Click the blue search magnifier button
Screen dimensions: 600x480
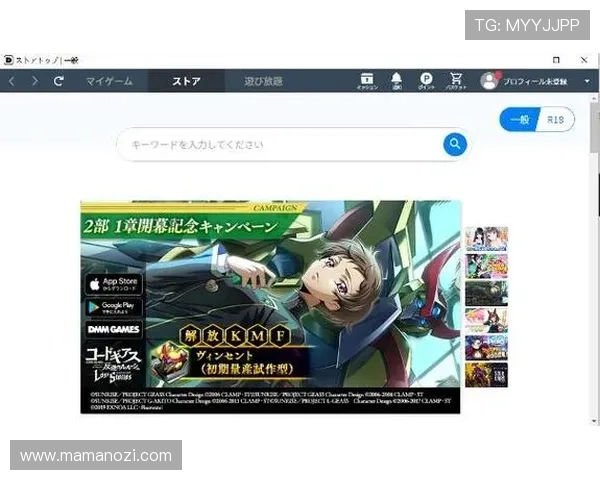click(455, 144)
